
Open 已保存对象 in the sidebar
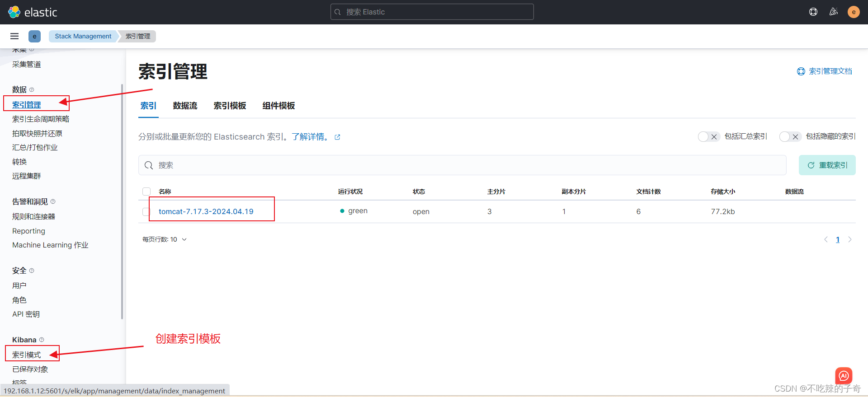(x=30, y=369)
